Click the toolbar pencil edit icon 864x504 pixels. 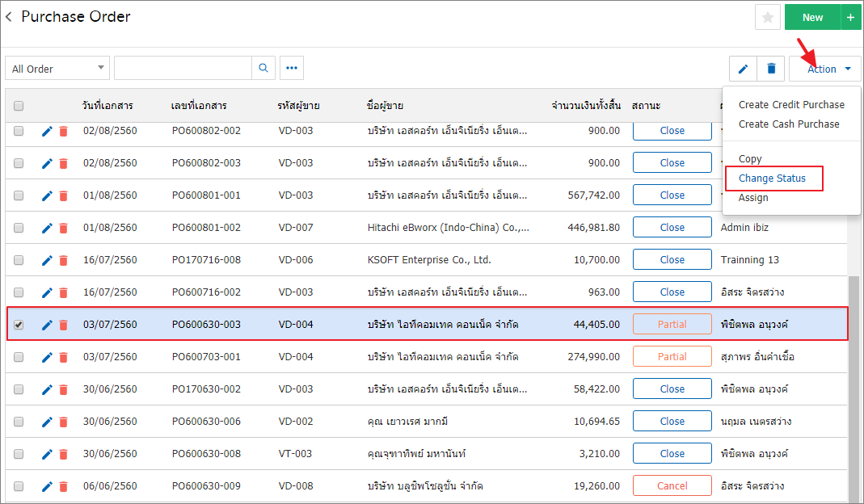(x=743, y=69)
